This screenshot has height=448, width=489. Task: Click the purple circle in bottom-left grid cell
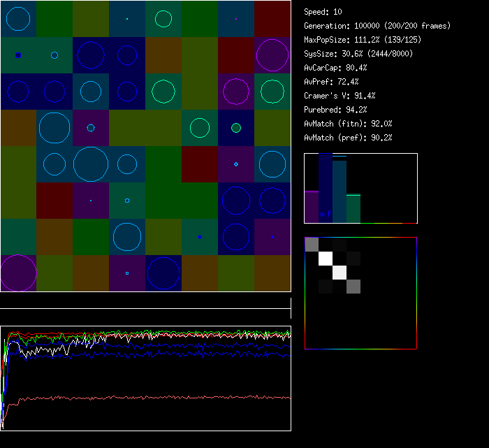tap(18, 273)
